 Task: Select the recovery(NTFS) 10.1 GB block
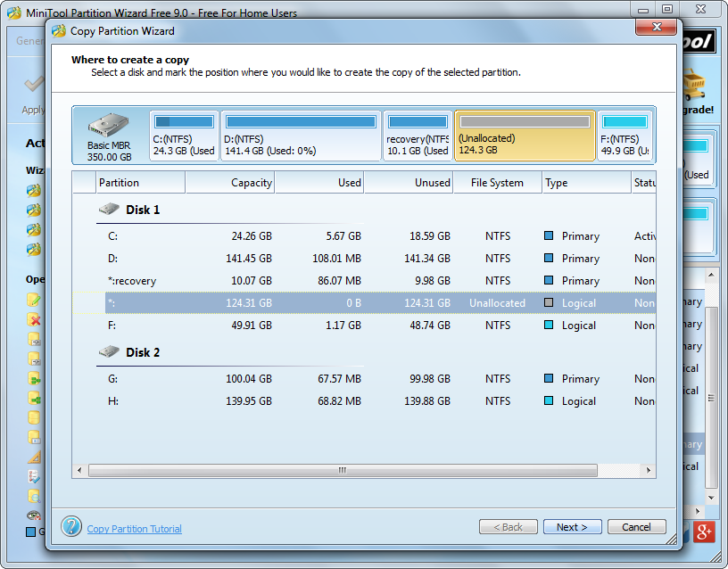[418, 136]
